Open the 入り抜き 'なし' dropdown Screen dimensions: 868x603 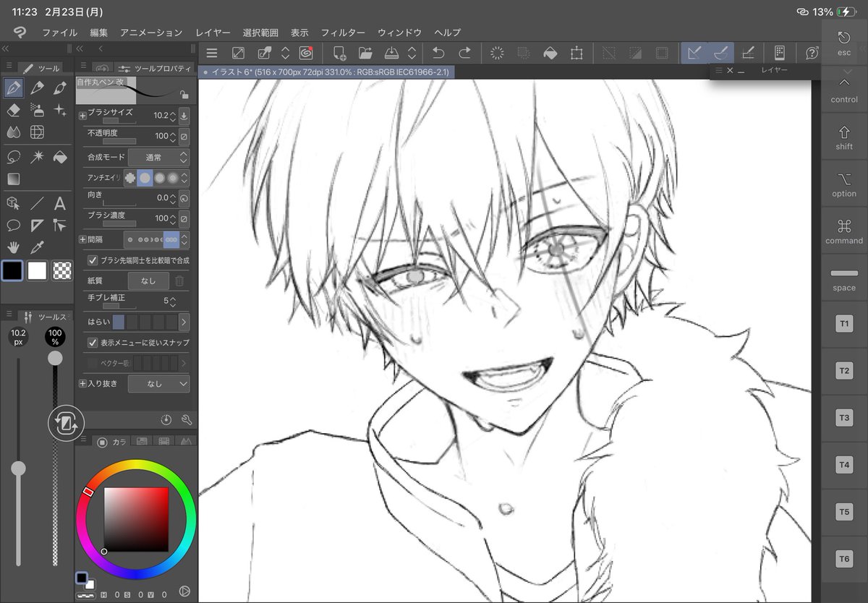pos(158,384)
